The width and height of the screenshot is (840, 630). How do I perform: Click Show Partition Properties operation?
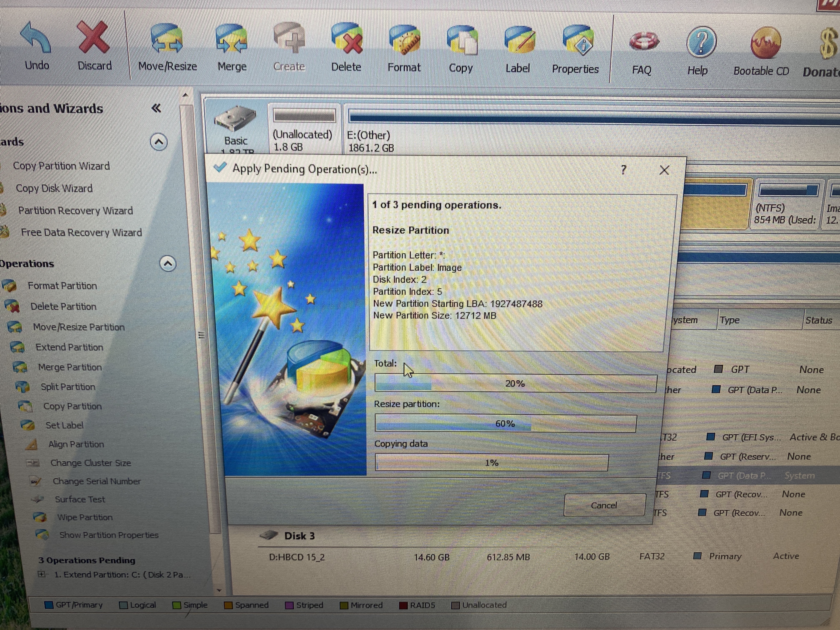point(109,535)
